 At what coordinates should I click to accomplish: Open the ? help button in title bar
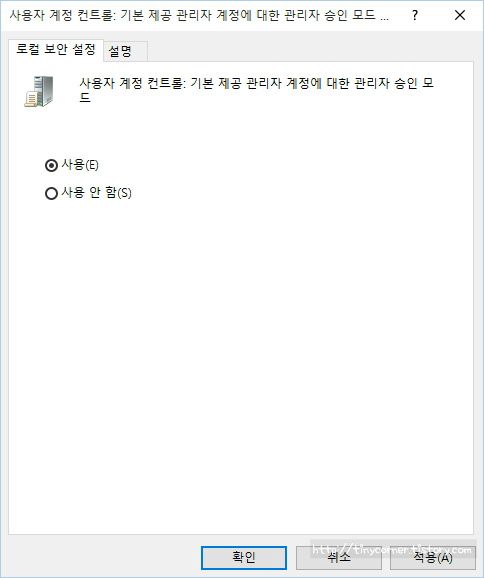click(415, 15)
